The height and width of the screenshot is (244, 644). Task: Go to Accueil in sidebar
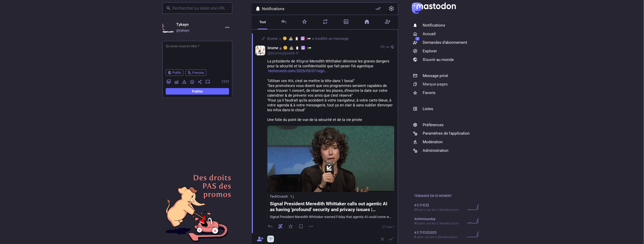tap(429, 34)
